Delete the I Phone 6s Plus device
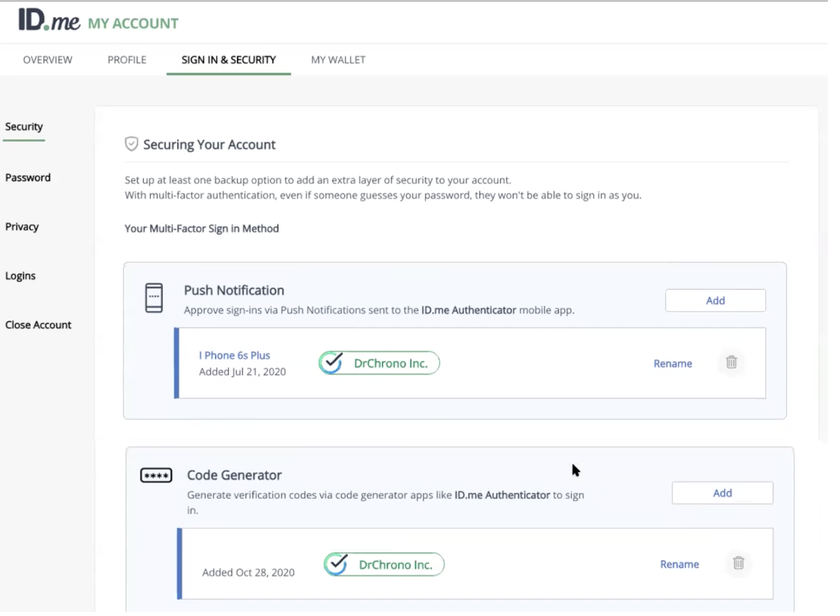840x616 pixels. tap(731, 362)
